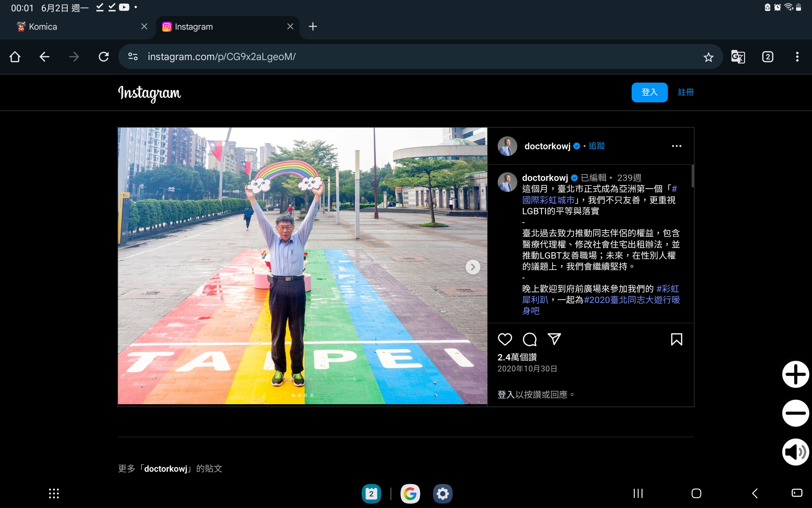812x508 pixels.
Task: Open the tab switcher showing 2 tabs
Action: (x=768, y=57)
